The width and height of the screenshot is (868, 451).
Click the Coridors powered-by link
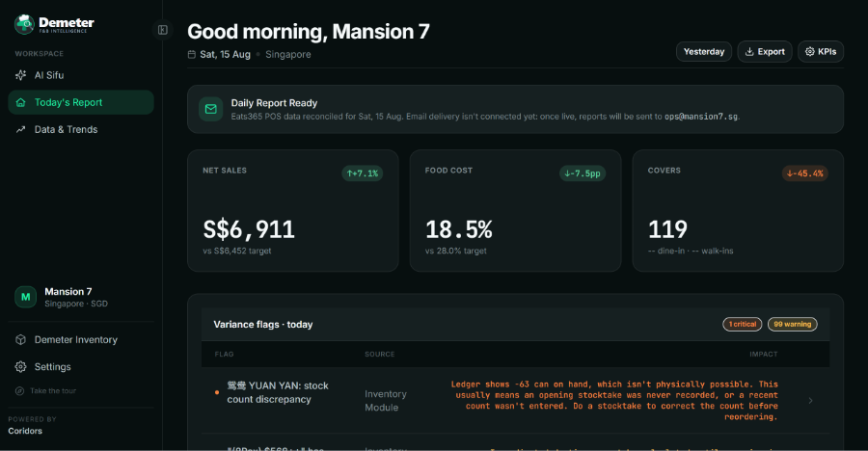[x=25, y=431]
